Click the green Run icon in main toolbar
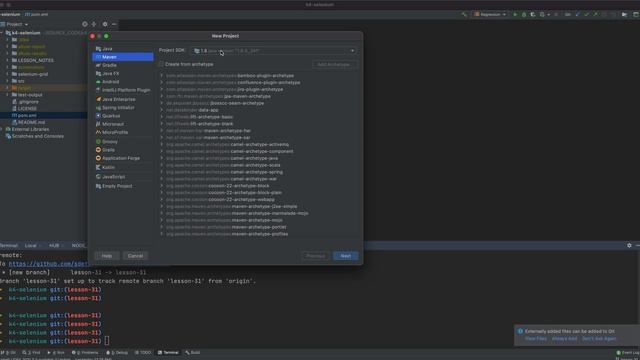 point(515,14)
